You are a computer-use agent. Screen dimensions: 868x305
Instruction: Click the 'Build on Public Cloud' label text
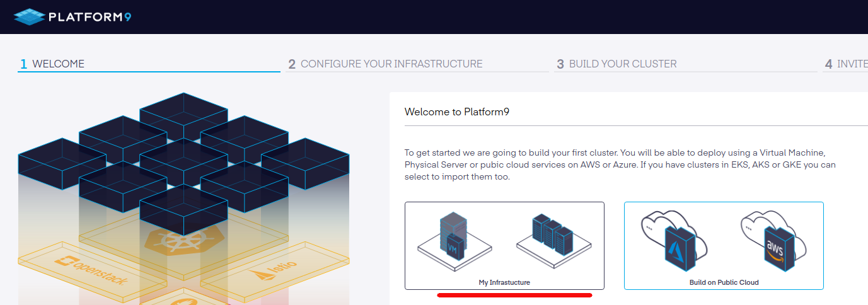coord(724,282)
